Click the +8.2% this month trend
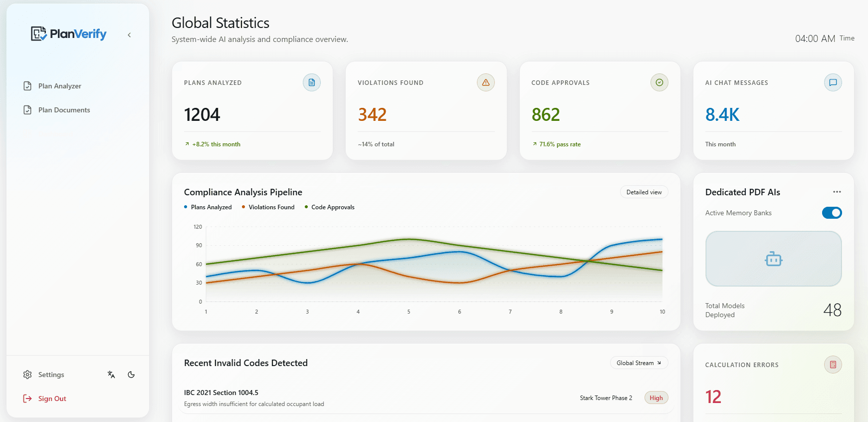 point(213,144)
